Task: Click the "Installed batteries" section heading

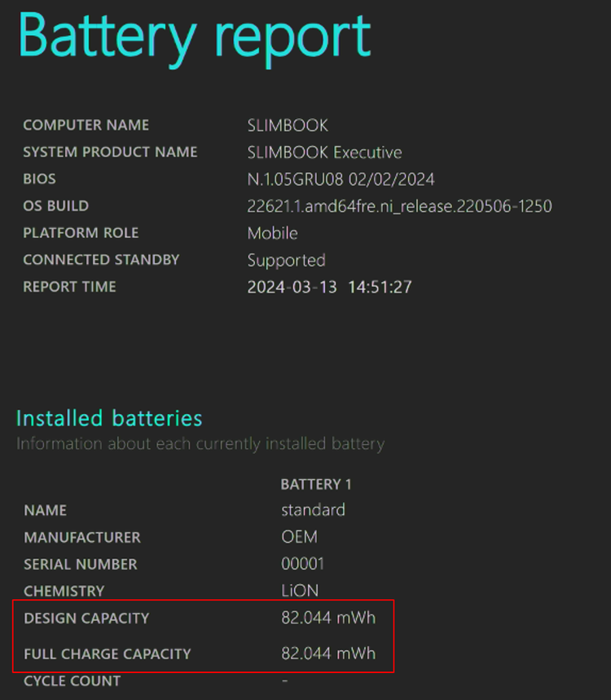Action: [109, 418]
